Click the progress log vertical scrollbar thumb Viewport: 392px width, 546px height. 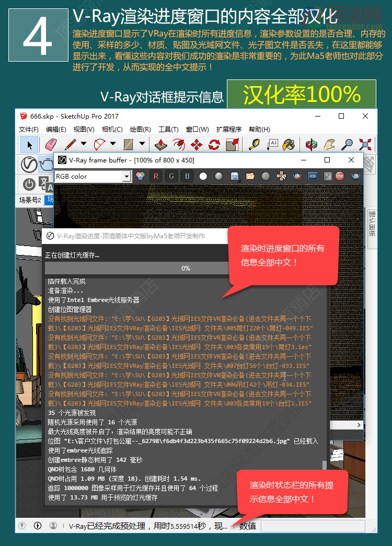click(x=325, y=465)
